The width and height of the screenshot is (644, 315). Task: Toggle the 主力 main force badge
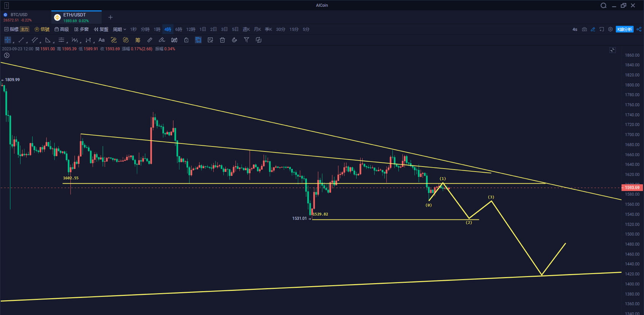[x=24, y=29]
